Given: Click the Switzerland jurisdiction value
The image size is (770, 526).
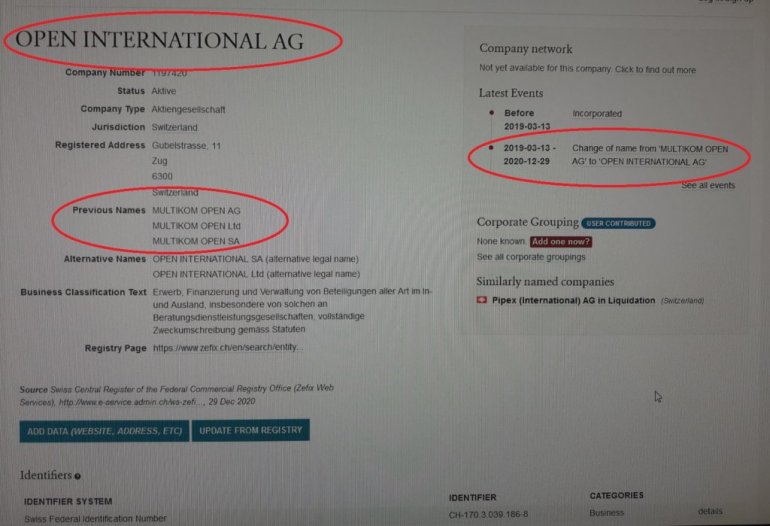Looking at the screenshot, I should point(175,127).
